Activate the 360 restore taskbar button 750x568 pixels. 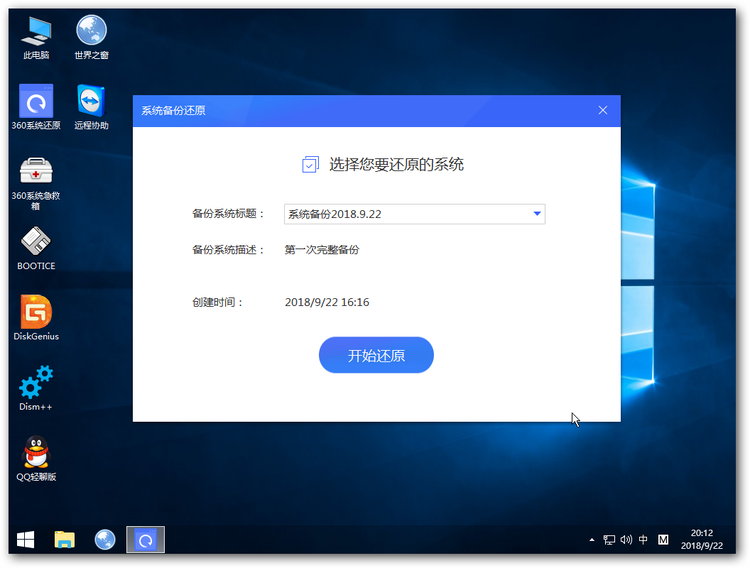click(145, 540)
